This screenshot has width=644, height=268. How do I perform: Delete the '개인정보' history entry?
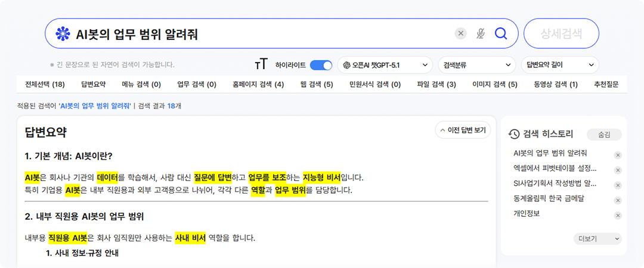618,216
